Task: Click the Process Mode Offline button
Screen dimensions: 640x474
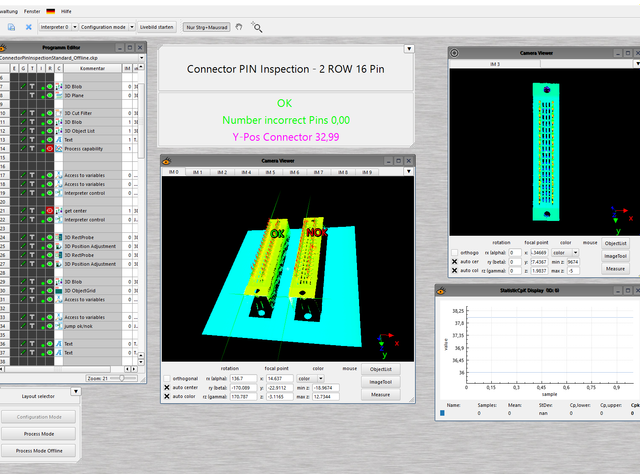Action: pos(39,451)
